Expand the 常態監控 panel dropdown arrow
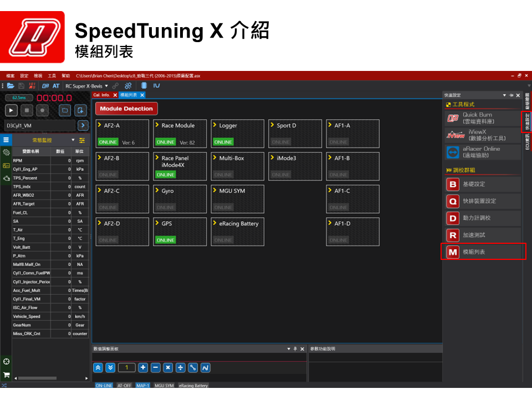 pos(73,140)
